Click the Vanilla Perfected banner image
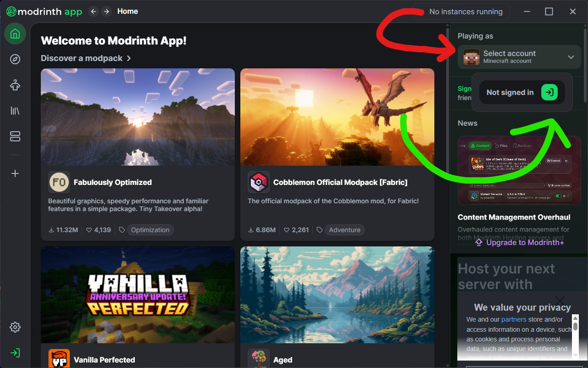Image resolution: width=588 pixels, height=368 pixels. [x=138, y=295]
